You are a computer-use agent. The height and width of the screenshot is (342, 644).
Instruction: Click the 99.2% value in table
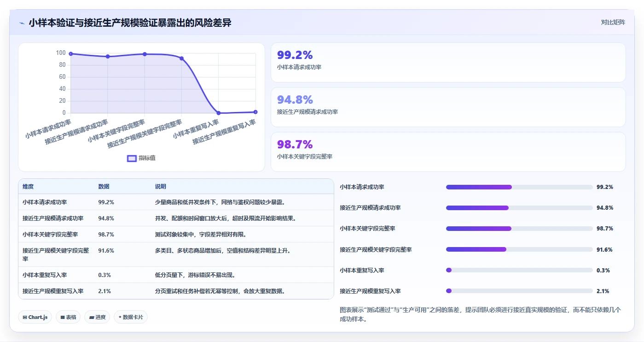coord(106,202)
